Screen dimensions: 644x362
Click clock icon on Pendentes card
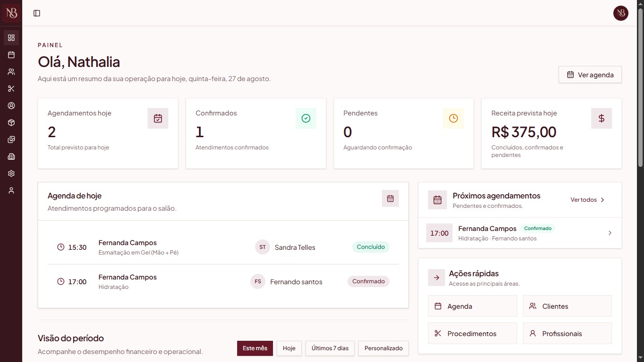click(454, 118)
